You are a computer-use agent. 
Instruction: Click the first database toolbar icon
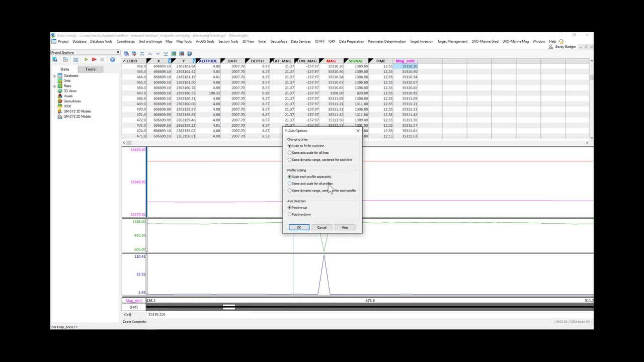pos(126,54)
